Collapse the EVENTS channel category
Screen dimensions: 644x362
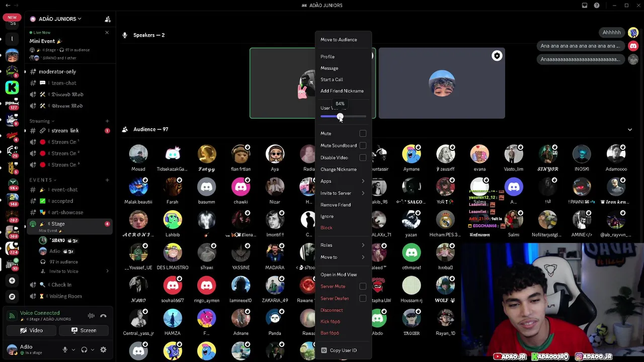pyautogui.click(x=43, y=180)
